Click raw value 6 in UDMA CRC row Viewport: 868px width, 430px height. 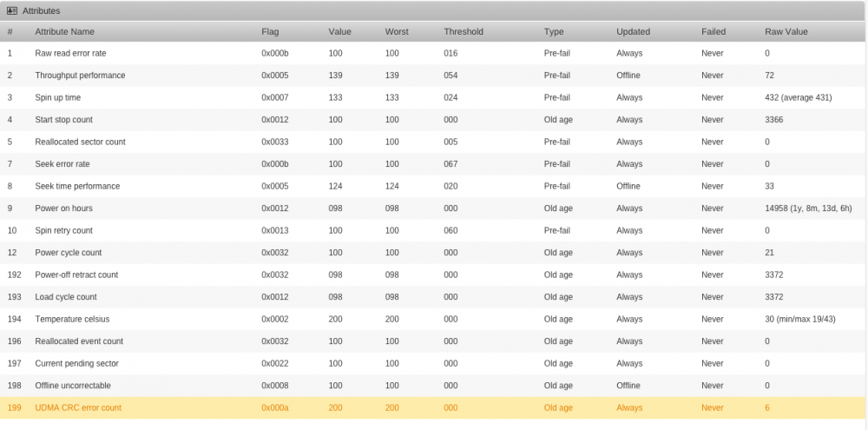click(x=767, y=407)
